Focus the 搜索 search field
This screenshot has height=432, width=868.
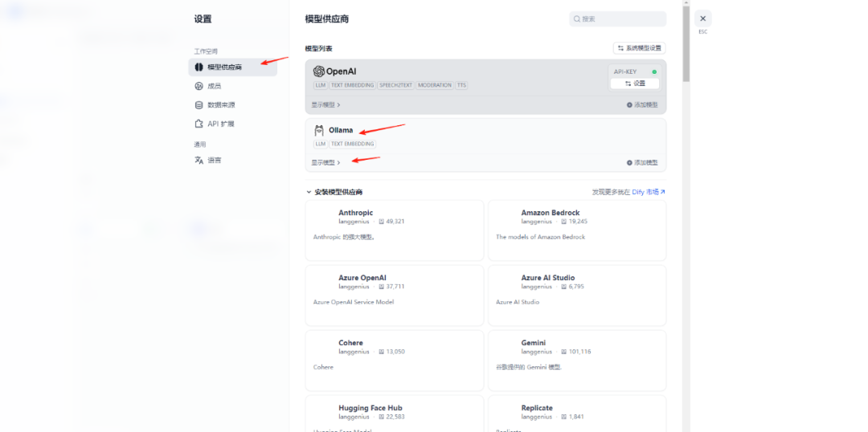[x=618, y=18]
